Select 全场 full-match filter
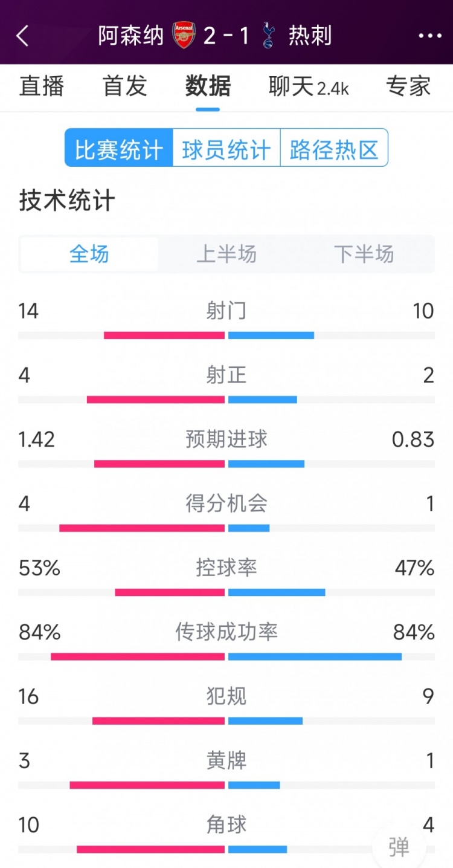Image resolution: width=453 pixels, height=868 pixels. [89, 254]
